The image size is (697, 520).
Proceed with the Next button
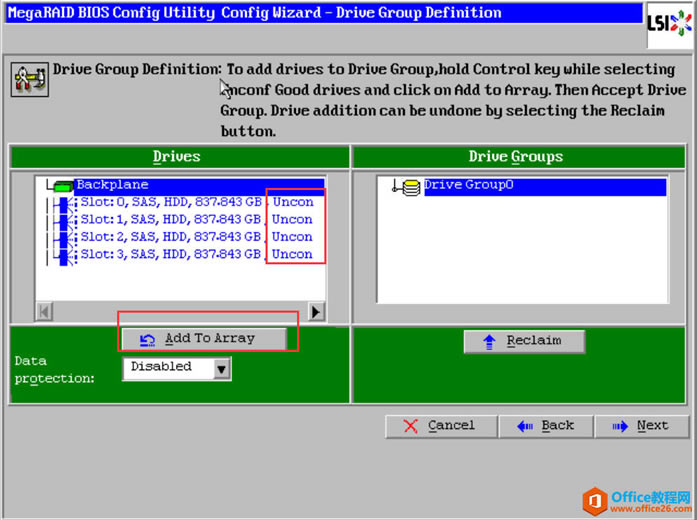(x=642, y=426)
